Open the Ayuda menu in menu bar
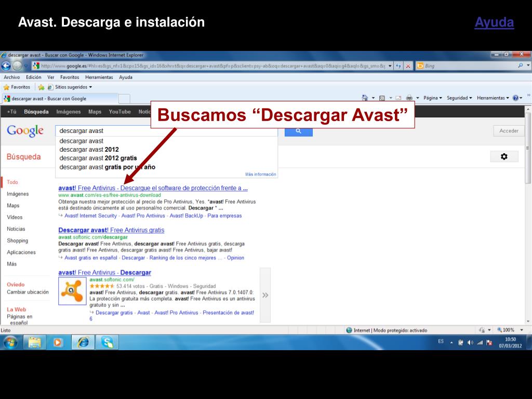 click(x=126, y=77)
